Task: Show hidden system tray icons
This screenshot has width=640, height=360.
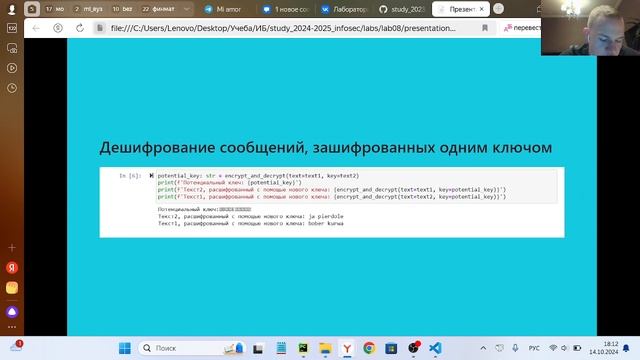Action: point(483,348)
